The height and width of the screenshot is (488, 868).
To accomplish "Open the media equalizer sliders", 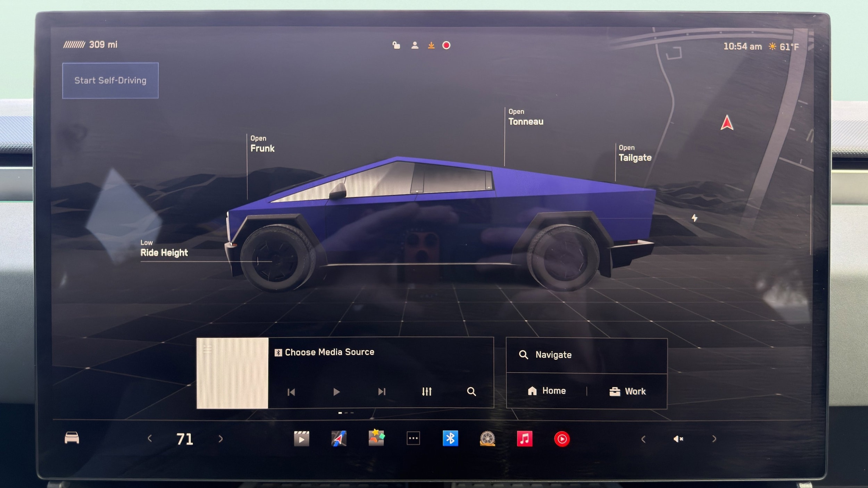I will pos(427,392).
